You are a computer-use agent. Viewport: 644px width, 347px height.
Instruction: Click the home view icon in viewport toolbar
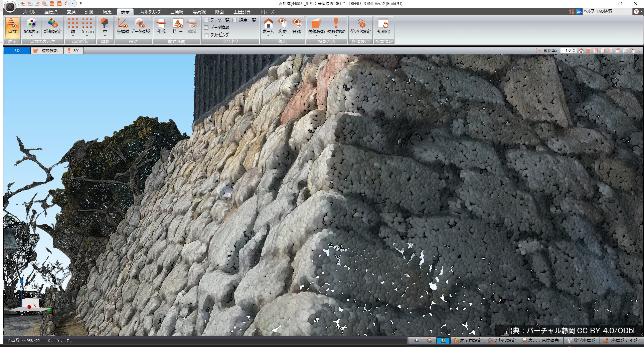(581, 51)
